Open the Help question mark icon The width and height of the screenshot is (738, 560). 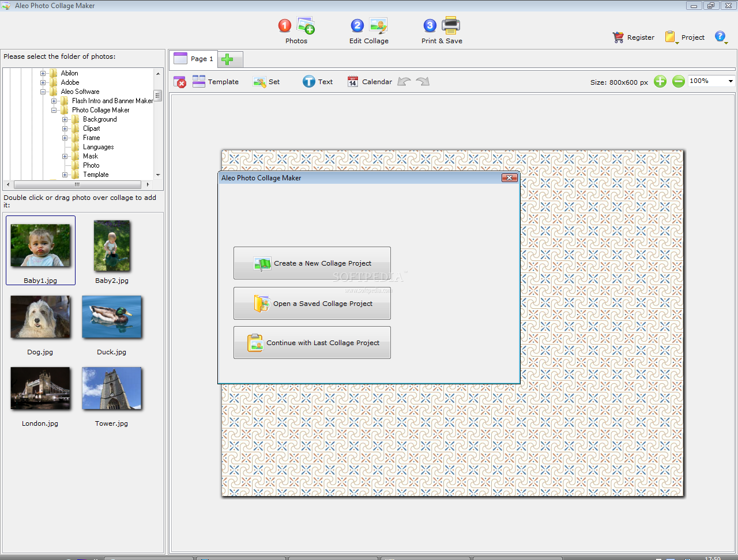coord(721,37)
